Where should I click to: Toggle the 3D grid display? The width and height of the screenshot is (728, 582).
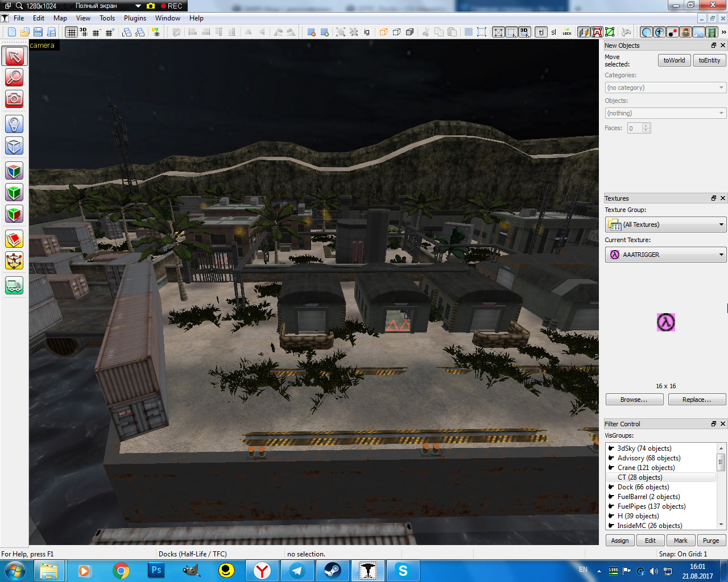tap(84, 32)
